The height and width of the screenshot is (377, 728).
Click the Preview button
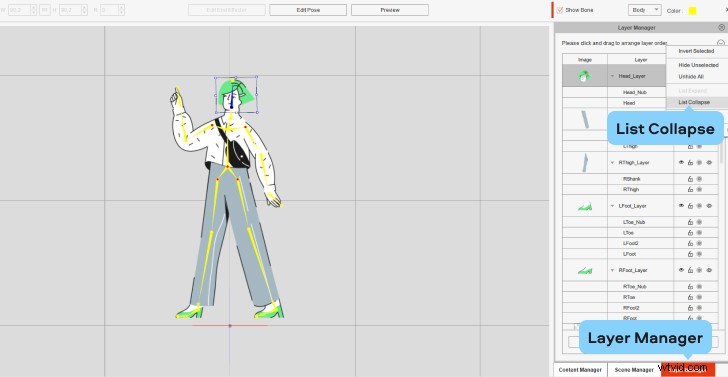[390, 10]
